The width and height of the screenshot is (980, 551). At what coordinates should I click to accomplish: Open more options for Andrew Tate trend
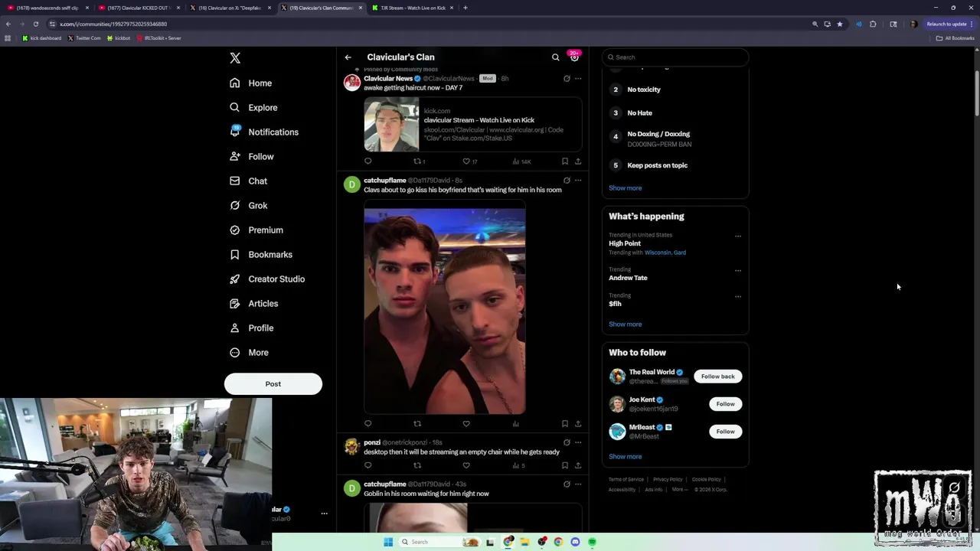[738, 270]
